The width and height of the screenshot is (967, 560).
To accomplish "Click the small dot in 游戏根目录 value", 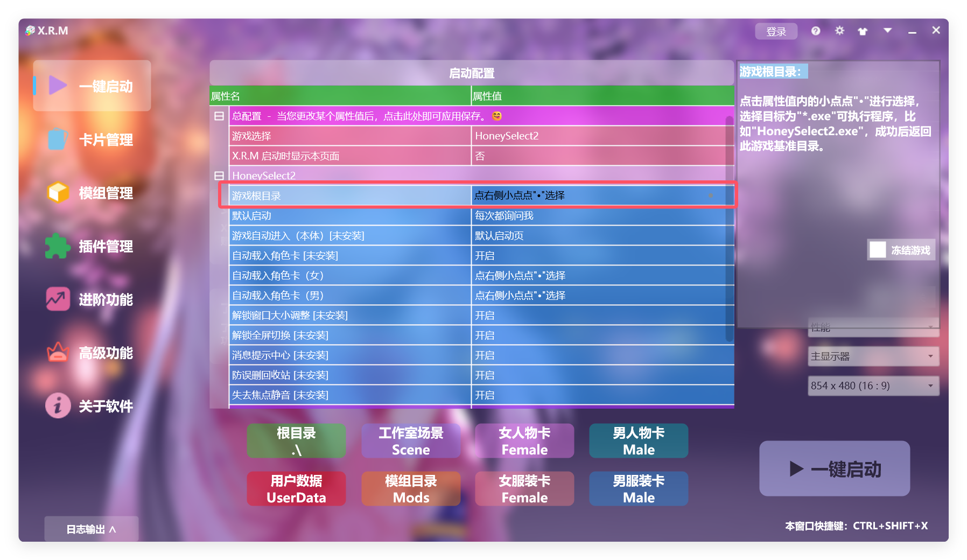I will (x=711, y=195).
